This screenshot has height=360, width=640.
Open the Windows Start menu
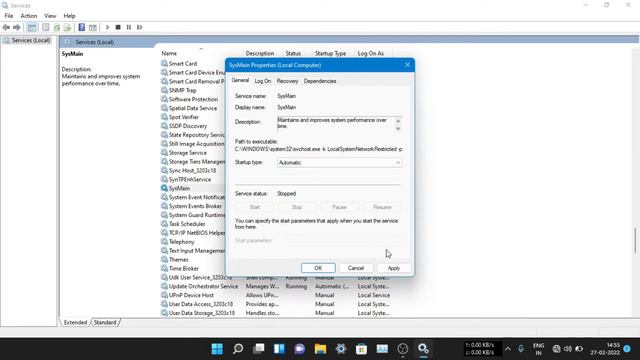(x=217, y=349)
